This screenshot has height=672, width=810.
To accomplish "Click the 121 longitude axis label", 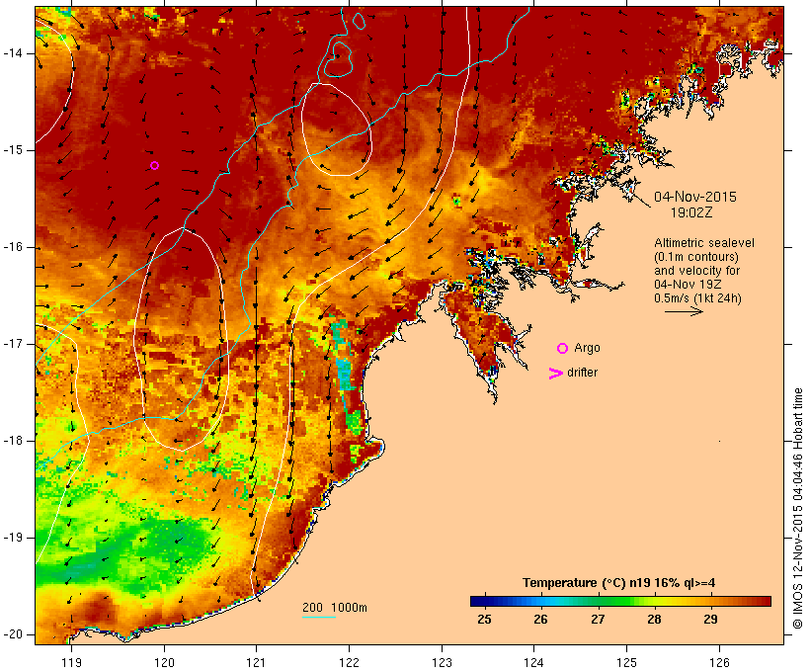I will tap(256, 662).
